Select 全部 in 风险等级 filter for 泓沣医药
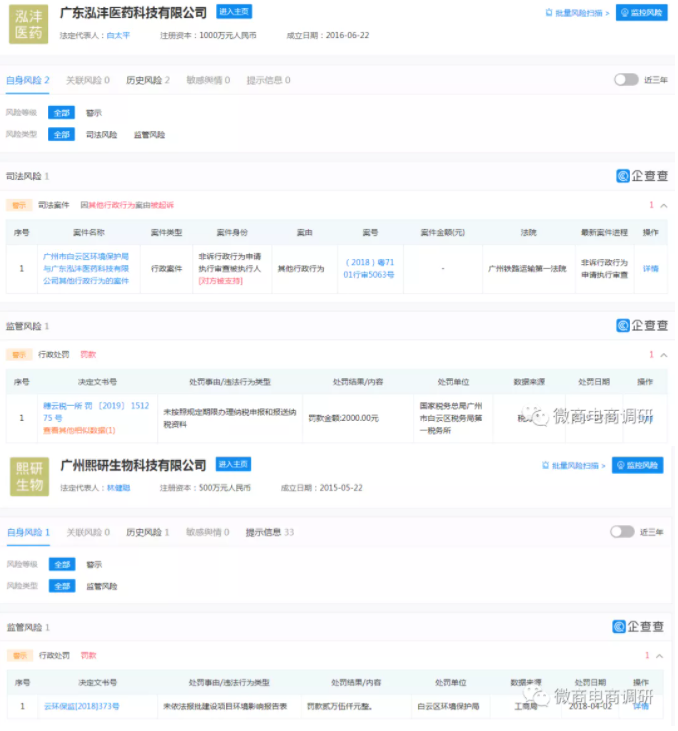 coord(62,113)
